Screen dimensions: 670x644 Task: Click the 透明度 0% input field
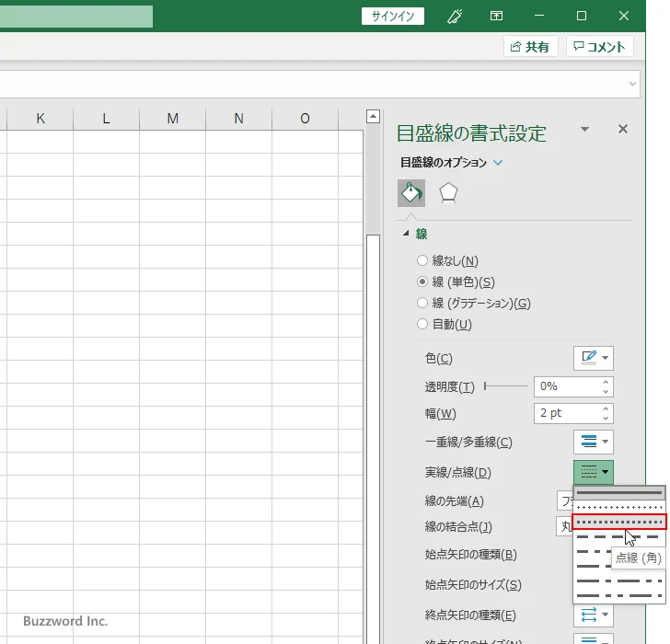(568, 386)
